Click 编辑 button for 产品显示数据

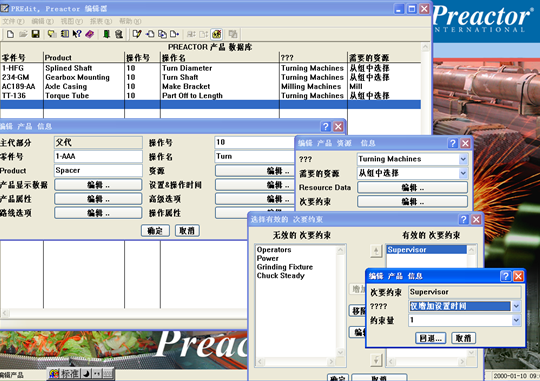pos(98,185)
